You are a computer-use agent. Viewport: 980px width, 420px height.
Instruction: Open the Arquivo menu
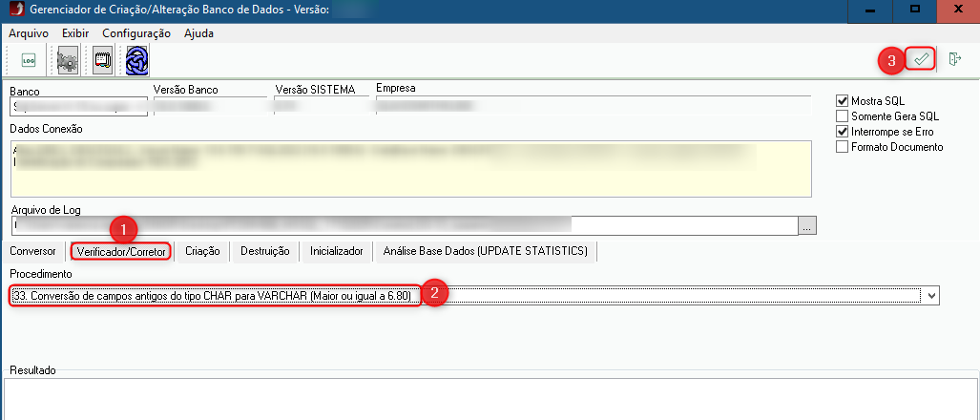[x=29, y=33]
